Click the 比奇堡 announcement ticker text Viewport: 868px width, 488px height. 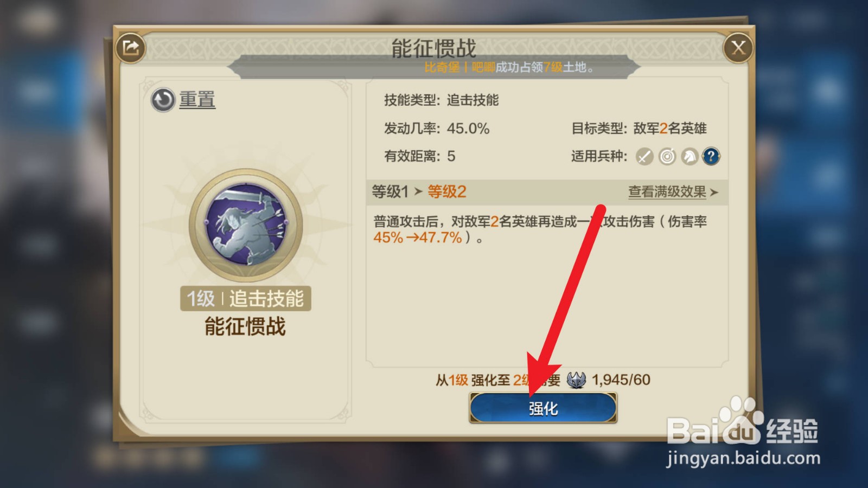tap(442, 67)
